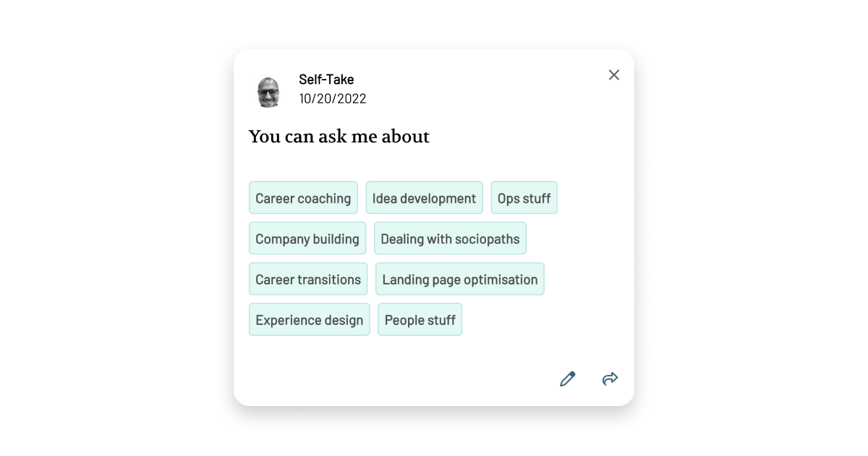Choose the Career transitions topic
The height and width of the screenshot is (456, 868).
coord(308,279)
